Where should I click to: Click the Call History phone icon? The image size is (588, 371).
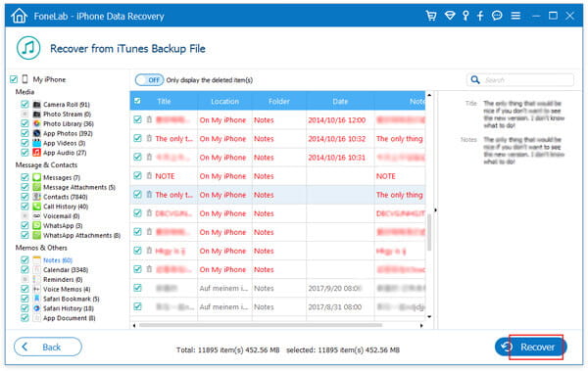tap(36, 207)
